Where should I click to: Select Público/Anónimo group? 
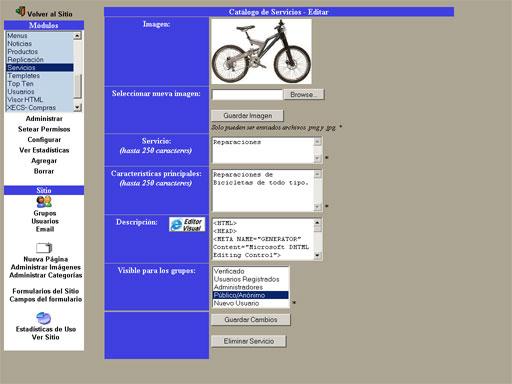click(251, 295)
